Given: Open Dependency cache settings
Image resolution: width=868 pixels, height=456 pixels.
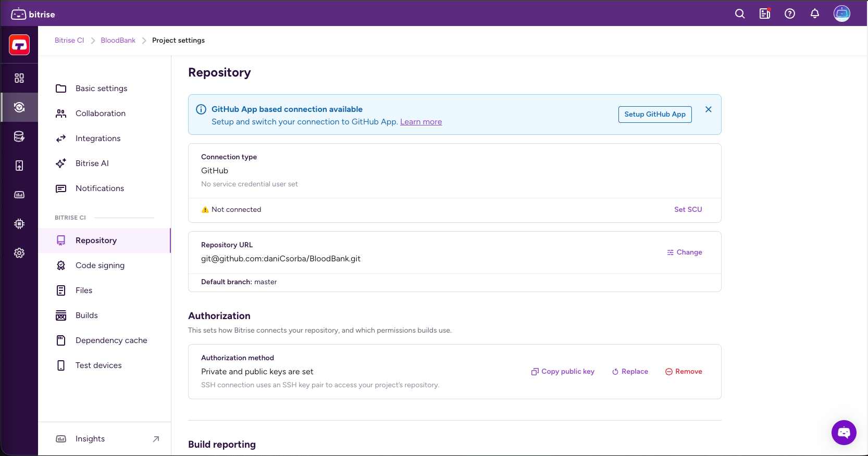Looking at the screenshot, I should (105, 340).
